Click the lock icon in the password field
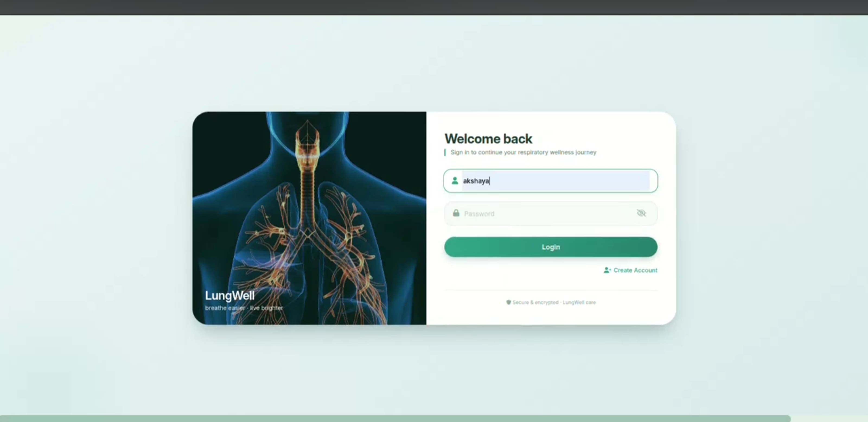Image resolution: width=868 pixels, height=422 pixels. click(456, 213)
